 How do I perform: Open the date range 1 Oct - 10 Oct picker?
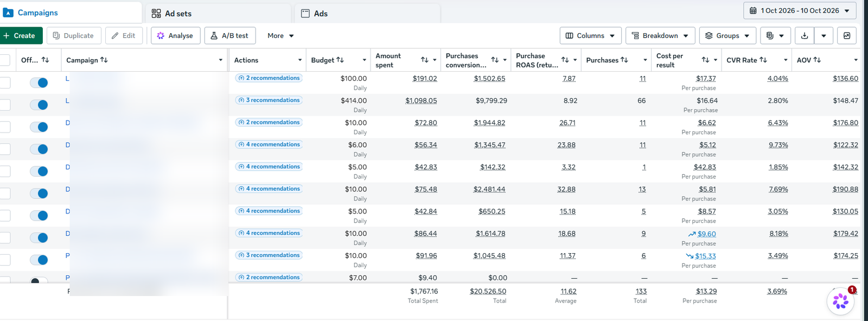(800, 11)
